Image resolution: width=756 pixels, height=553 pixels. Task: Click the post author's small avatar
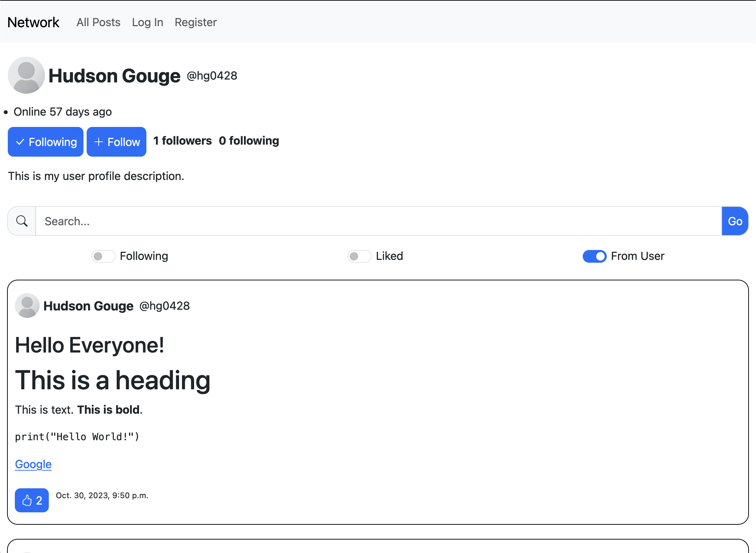[x=27, y=305]
